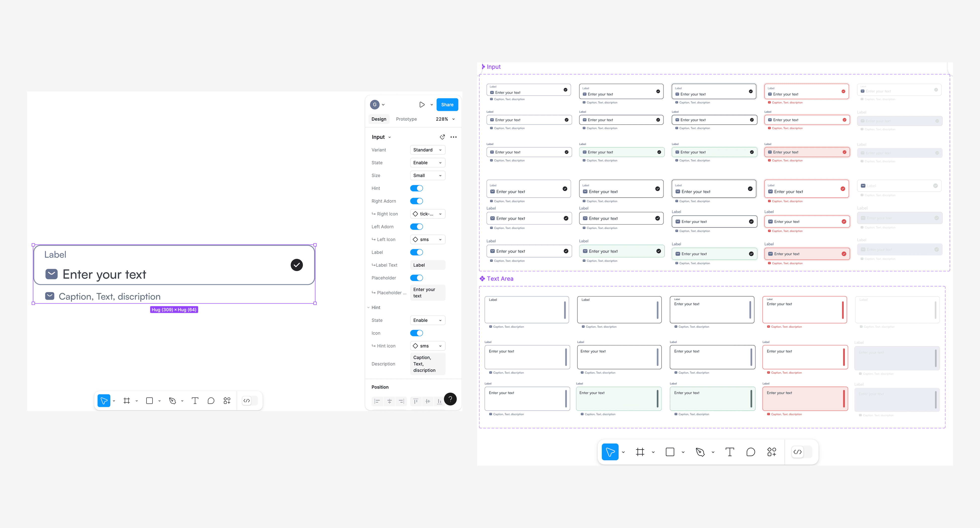Switch to the Prototype tab
The width and height of the screenshot is (980, 528).
pyautogui.click(x=406, y=119)
